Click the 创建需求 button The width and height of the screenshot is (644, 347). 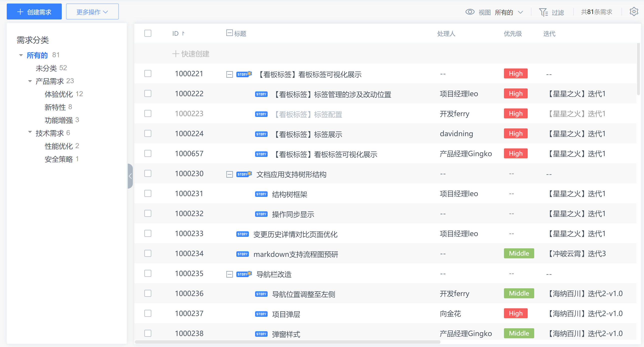click(x=34, y=11)
